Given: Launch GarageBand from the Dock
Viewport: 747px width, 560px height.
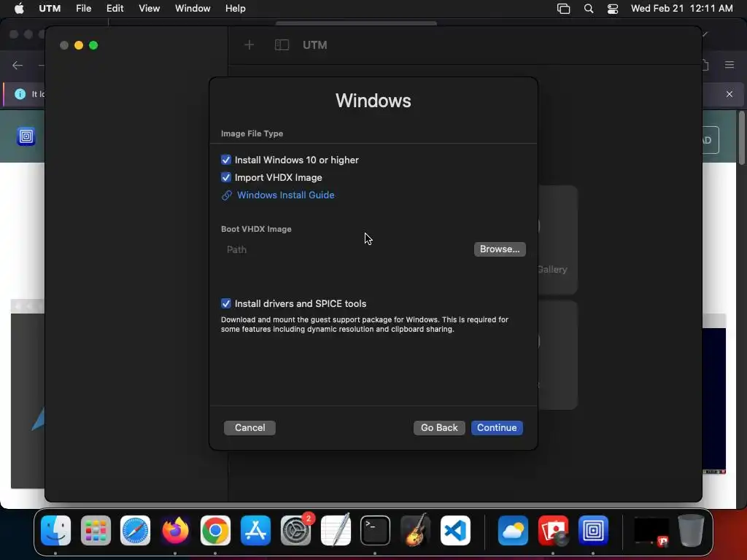Looking at the screenshot, I should click(415, 530).
